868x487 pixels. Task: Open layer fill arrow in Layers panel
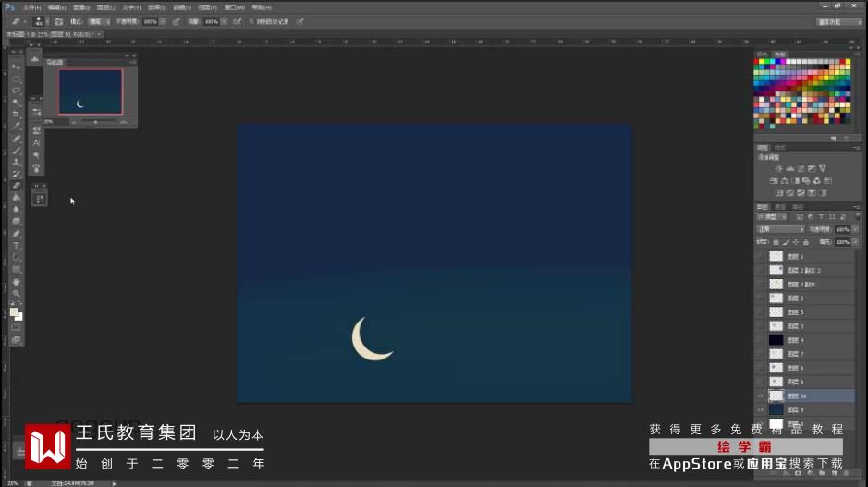coord(856,242)
